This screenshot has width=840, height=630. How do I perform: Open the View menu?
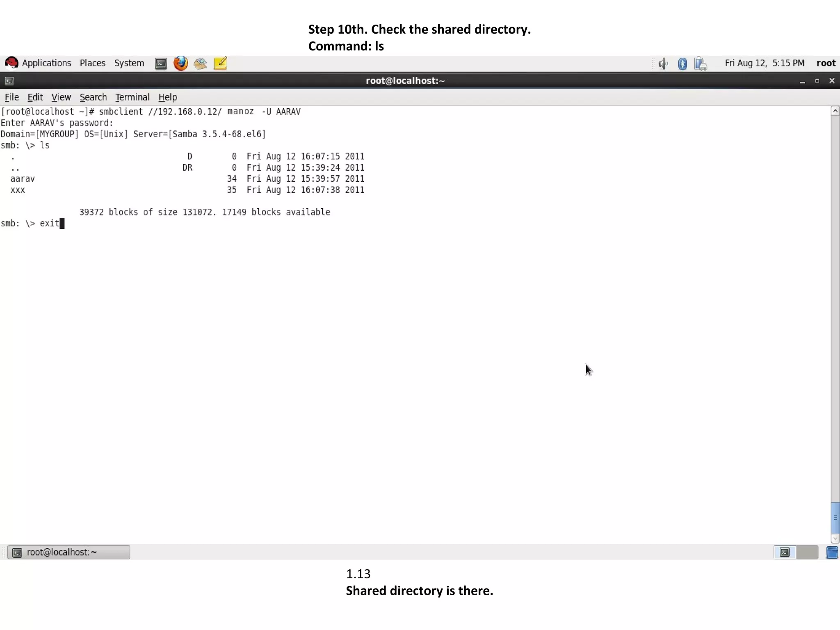coord(61,97)
